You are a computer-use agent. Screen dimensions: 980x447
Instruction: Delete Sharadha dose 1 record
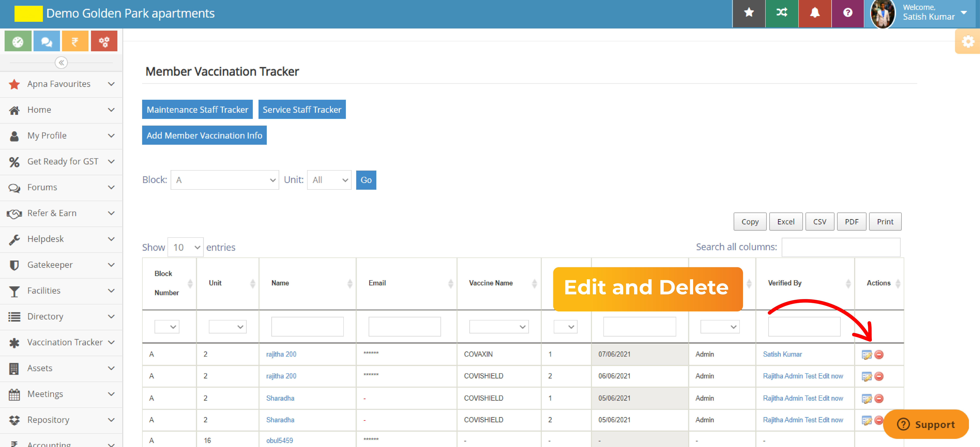tap(879, 399)
